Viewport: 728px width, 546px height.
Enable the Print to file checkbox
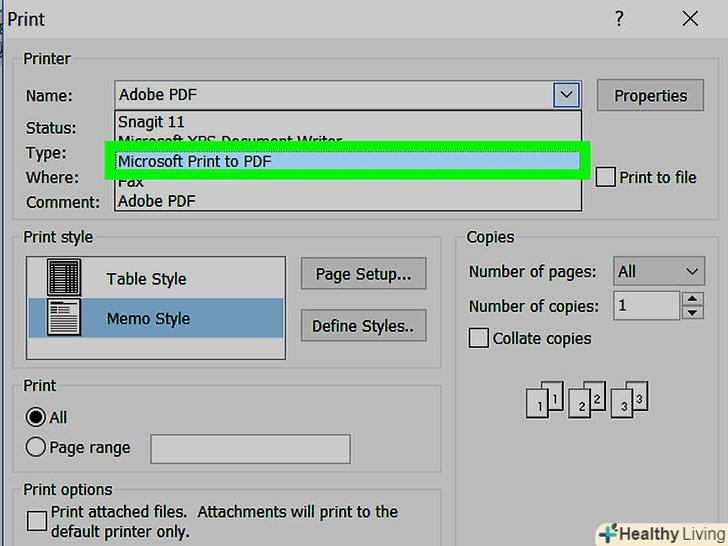coord(605,177)
